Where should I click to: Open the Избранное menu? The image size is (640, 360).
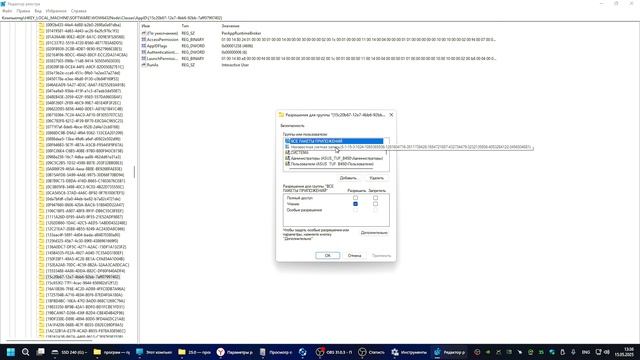56,11
